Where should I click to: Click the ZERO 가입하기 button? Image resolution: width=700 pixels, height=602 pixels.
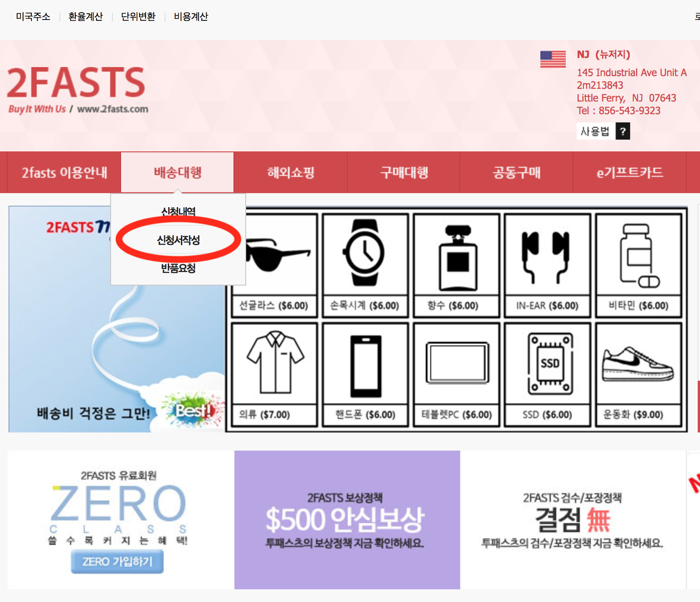click(x=117, y=562)
